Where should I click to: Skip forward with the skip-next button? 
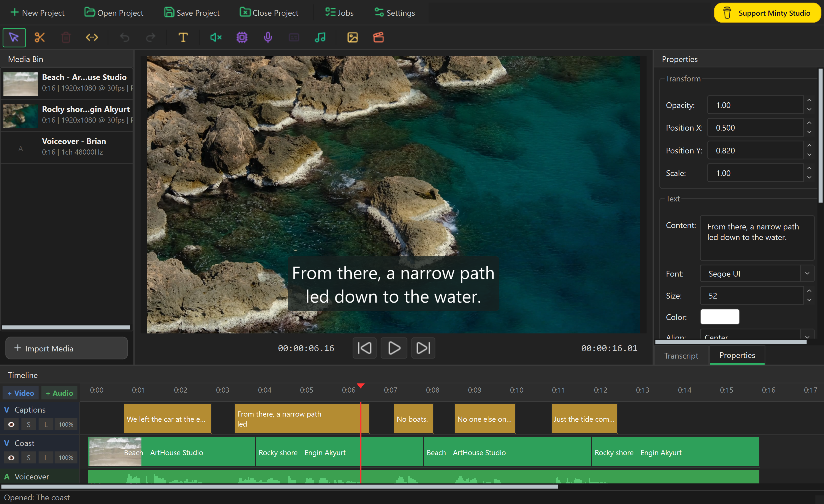(423, 348)
